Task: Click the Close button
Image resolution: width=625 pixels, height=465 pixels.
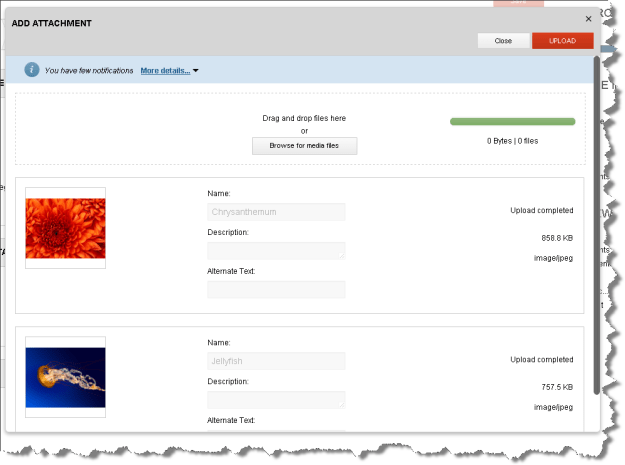Action: 503,41
